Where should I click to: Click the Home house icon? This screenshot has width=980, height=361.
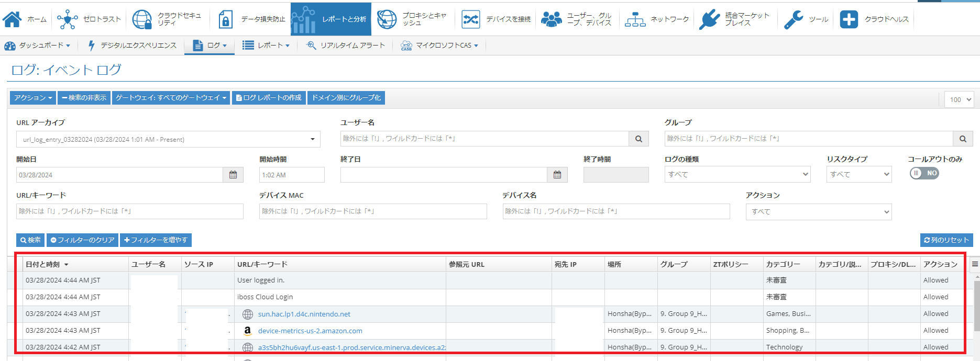[x=12, y=19]
